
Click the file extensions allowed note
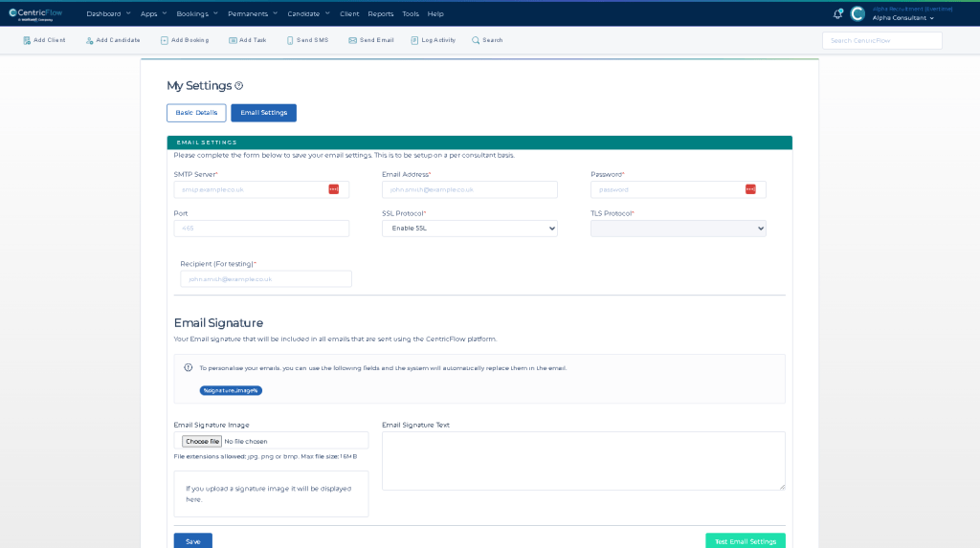[x=266, y=457]
